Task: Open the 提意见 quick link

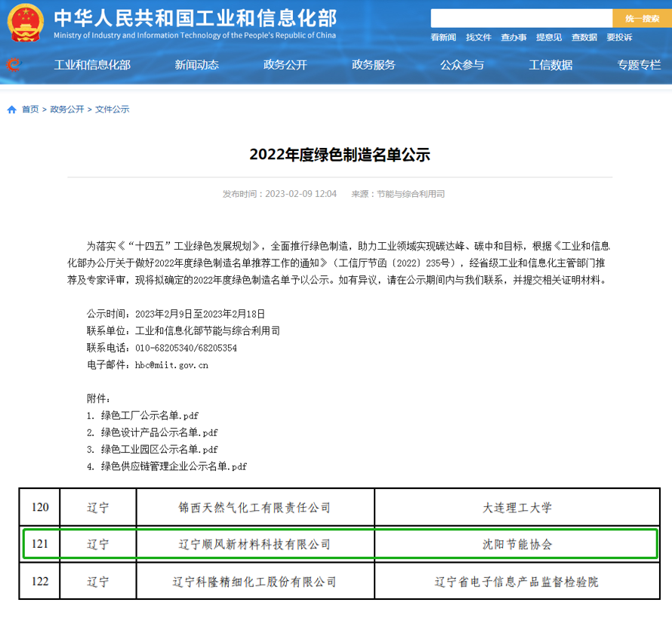Action: click(x=549, y=38)
